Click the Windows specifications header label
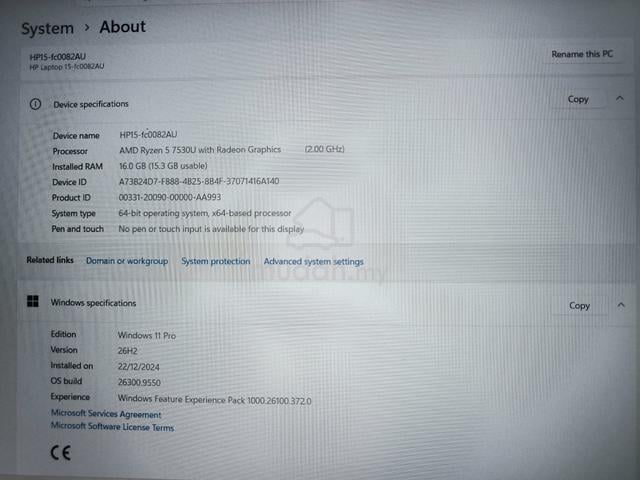Image resolution: width=640 pixels, height=480 pixels. [93, 303]
